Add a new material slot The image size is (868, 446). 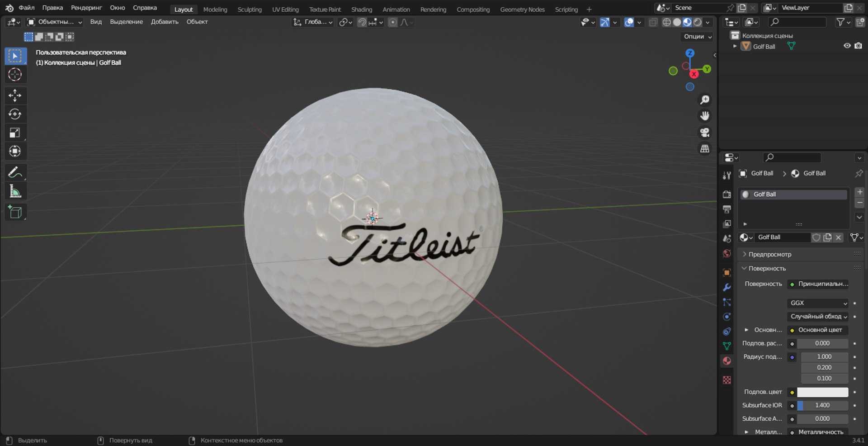pyautogui.click(x=859, y=192)
